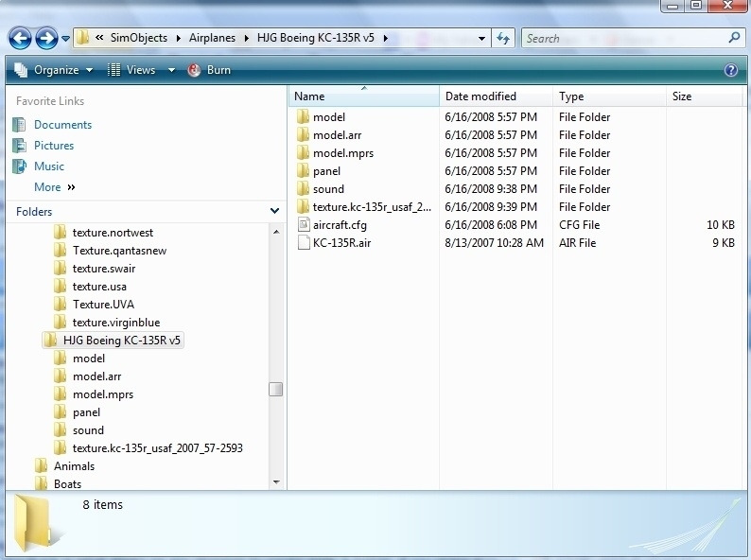Click the refresh button beside address bar

pyautogui.click(x=503, y=38)
